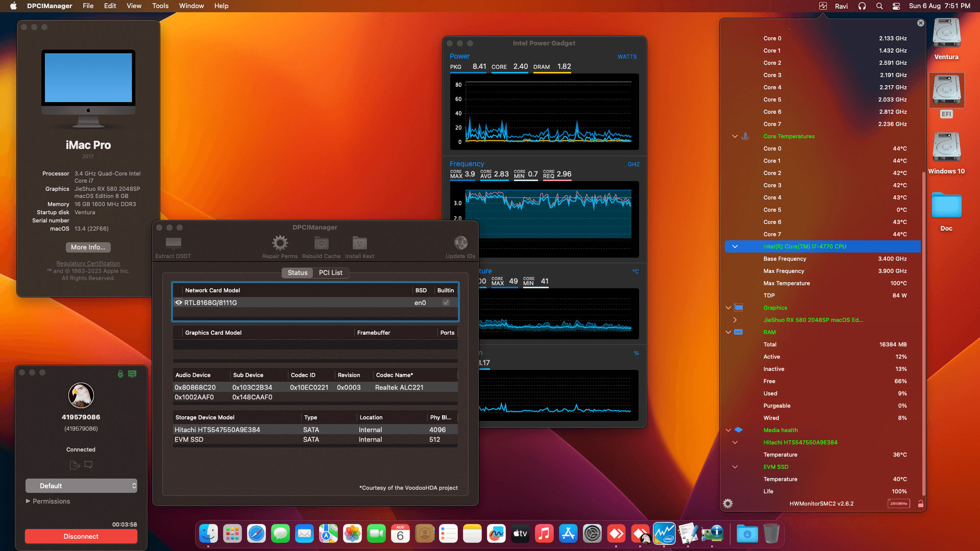The image size is (980, 551).
Task: Open the Window menu
Action: coord(191,6)
